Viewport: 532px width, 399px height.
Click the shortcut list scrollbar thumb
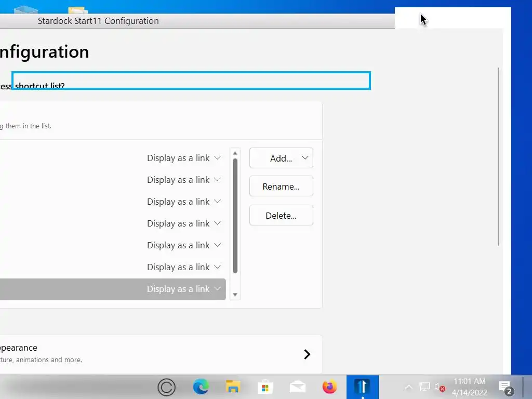pos(235,216)
